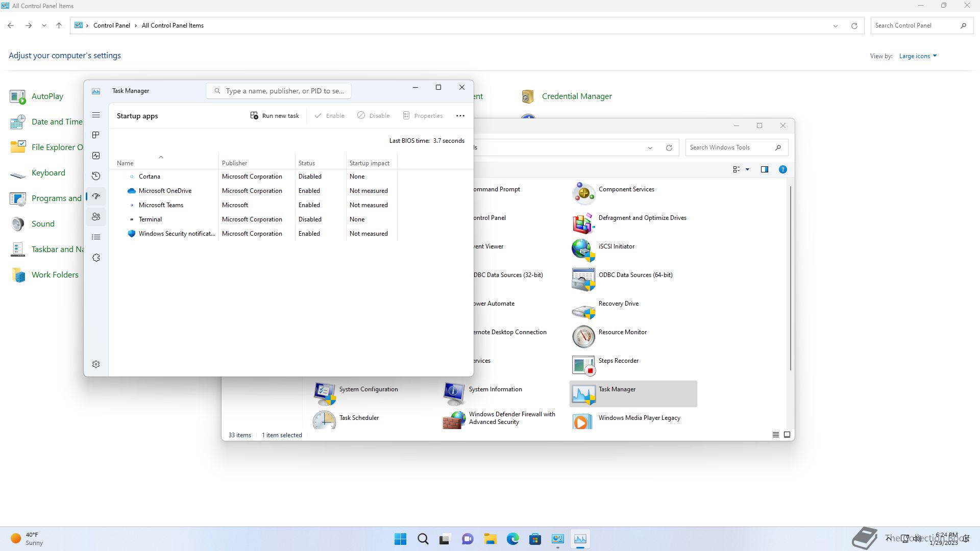This screenshot has height=551, width=980.
Task: Focus Search Control Panel box
Action: click(x=921, y=26)
